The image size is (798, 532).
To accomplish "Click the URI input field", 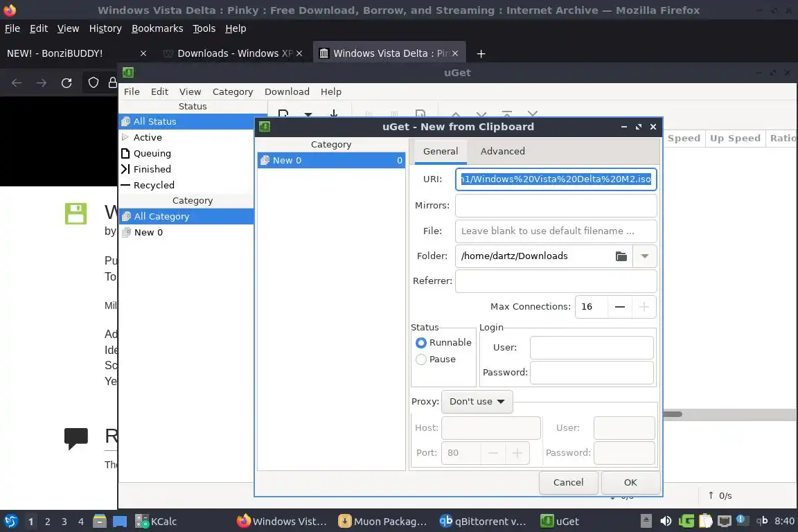I will [556, 179].
